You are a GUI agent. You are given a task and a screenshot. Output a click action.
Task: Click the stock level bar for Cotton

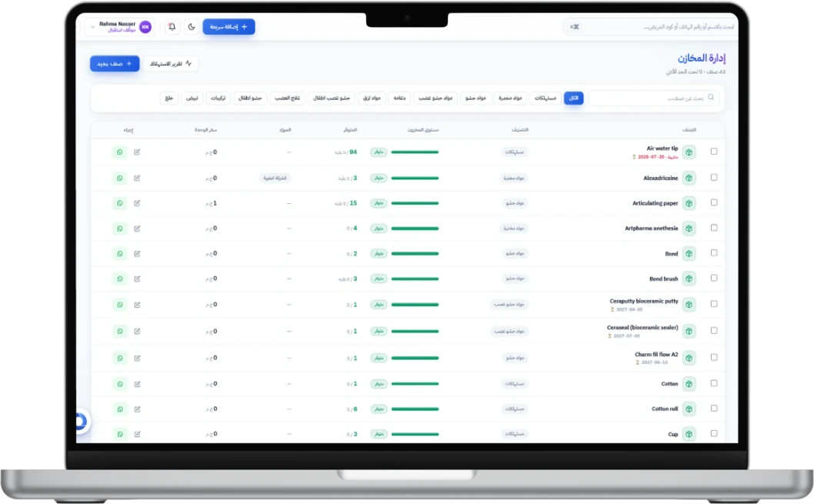[415, 384]
